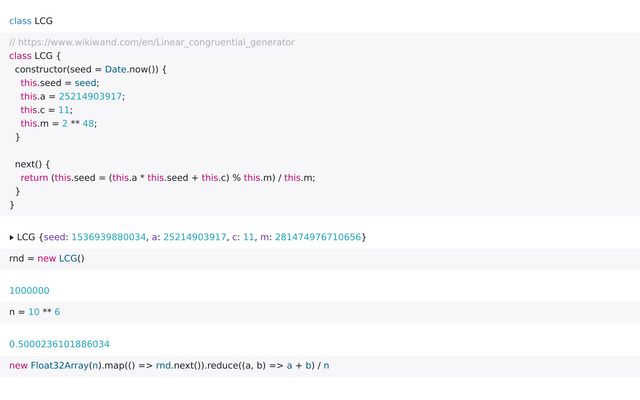
Task: Place cursor on 'class LCG {' code line
Action: (36, 56)
